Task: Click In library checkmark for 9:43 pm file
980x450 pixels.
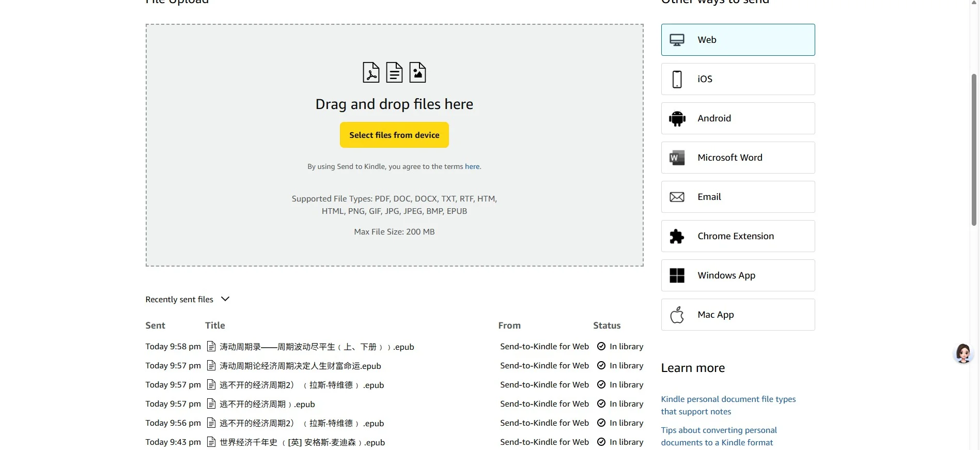Action: point(601,442)
